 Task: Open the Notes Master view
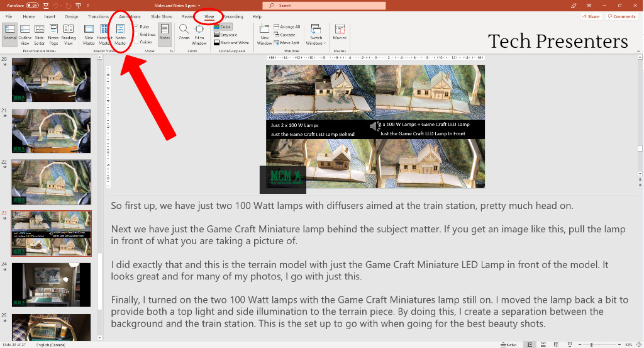point(120,35)
